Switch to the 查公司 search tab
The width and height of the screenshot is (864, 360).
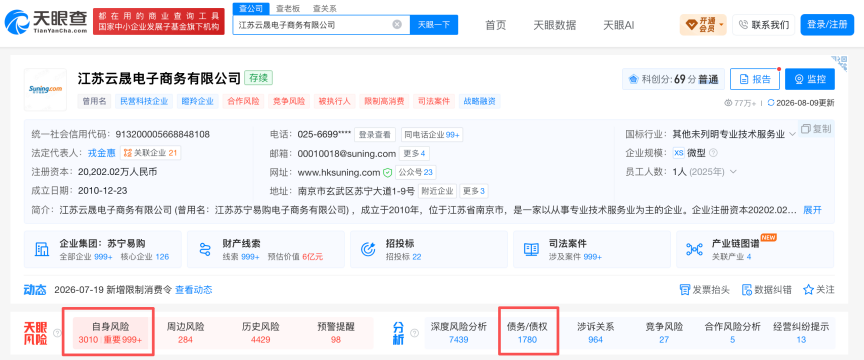pyautogui.click(x=251, y=8)
